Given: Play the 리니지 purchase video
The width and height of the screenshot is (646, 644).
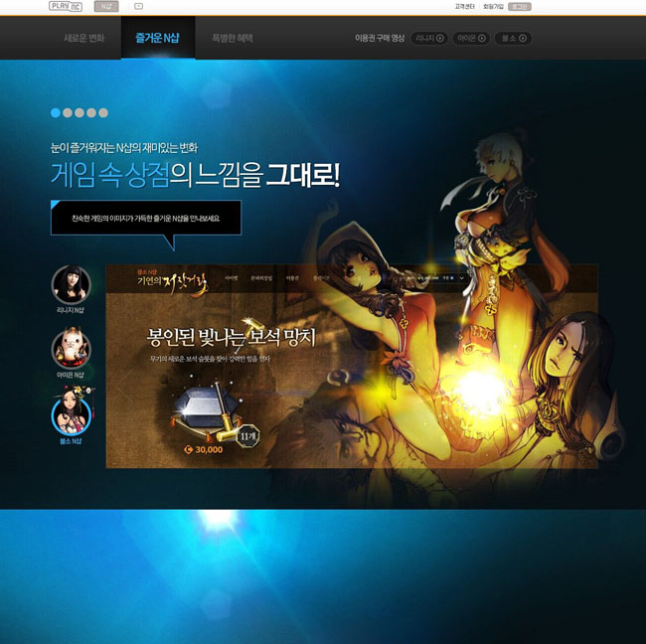Looking at the screenshot, I should coord(429,39).
